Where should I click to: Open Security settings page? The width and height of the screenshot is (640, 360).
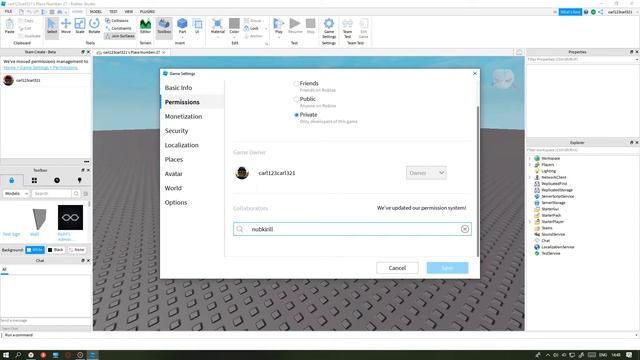point(176,131)
